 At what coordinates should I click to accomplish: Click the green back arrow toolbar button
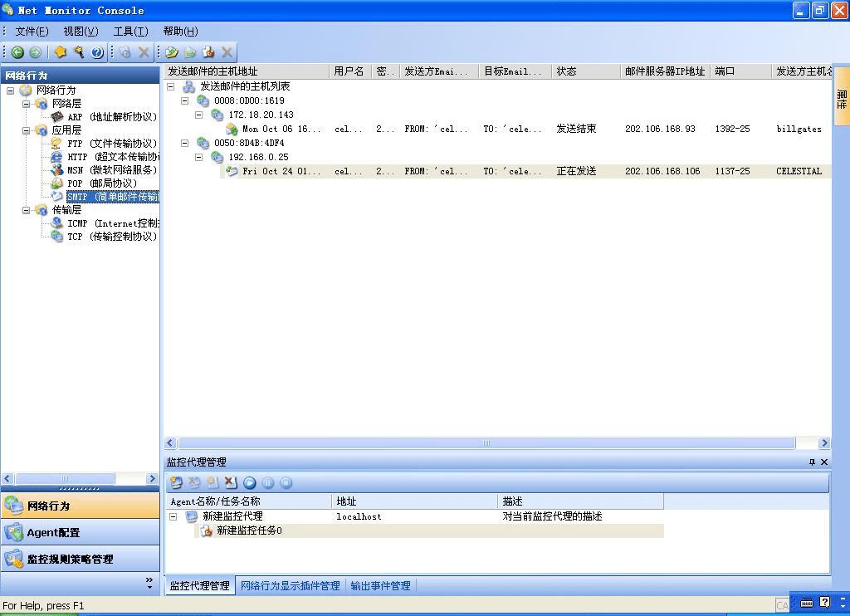pyautogui.click(x=17, y=52)
